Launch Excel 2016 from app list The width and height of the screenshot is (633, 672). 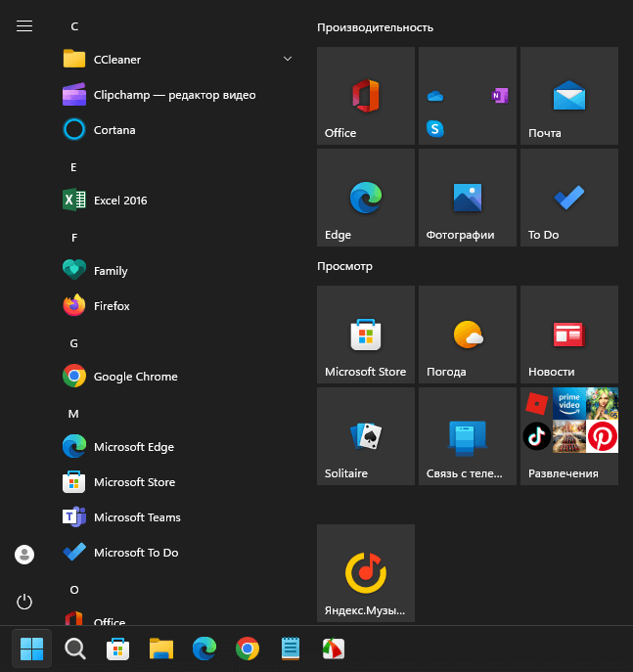tap(178, 201)
